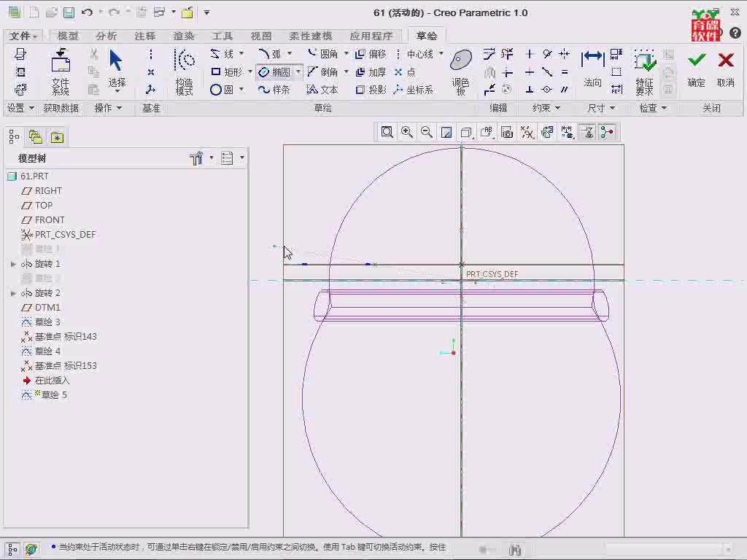Switch to the 工具 ribbon tab

point(222,36)
